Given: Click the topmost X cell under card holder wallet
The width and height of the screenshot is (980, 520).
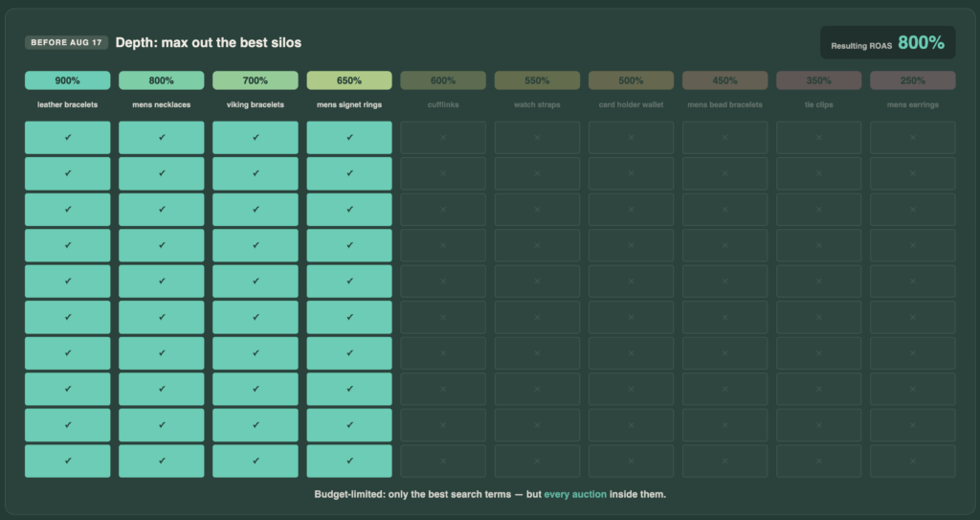Looking at the screenshot, I should [632, 138].
